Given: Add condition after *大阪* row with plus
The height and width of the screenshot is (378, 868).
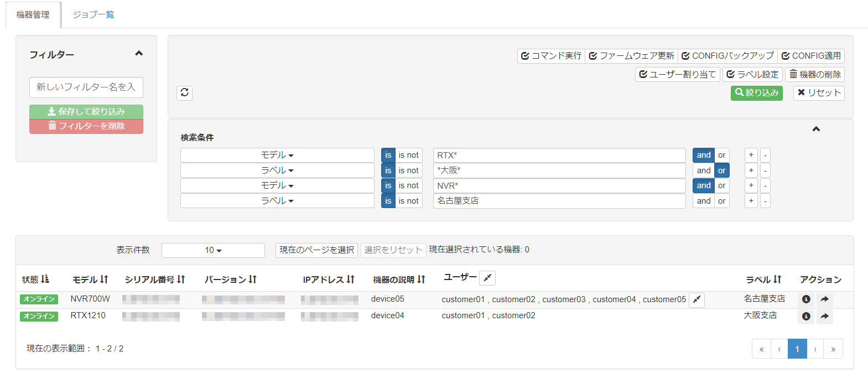Looking at the screenshot, I should (751, 170).
